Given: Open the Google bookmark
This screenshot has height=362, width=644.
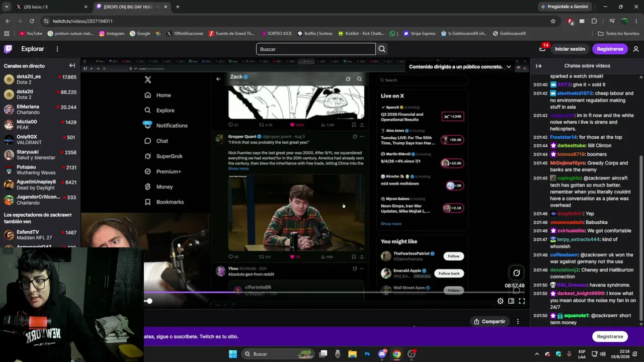Looking at the screenshot, I should point(140,34).
